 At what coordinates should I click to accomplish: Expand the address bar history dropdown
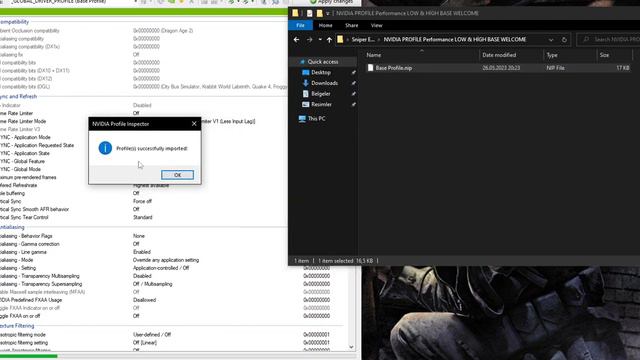[551, 40]
